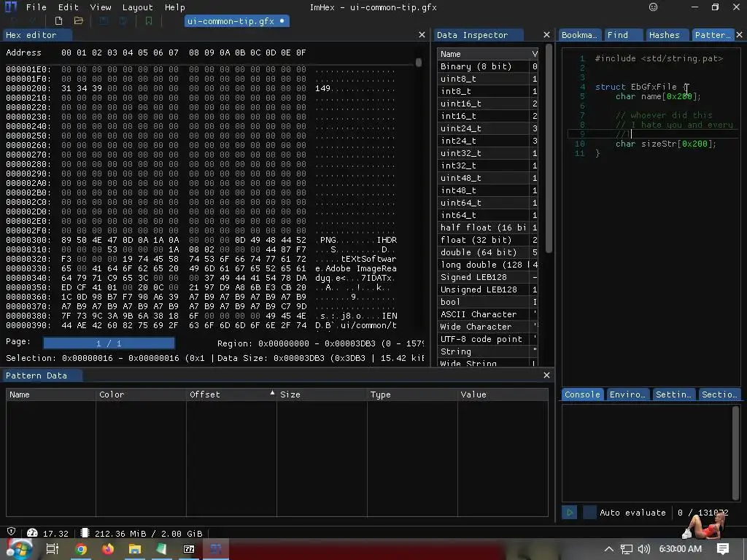747x560 pixels.
Task: Close the Data Inspector panel
Action: pyautogui.click(x=546, y=35)
